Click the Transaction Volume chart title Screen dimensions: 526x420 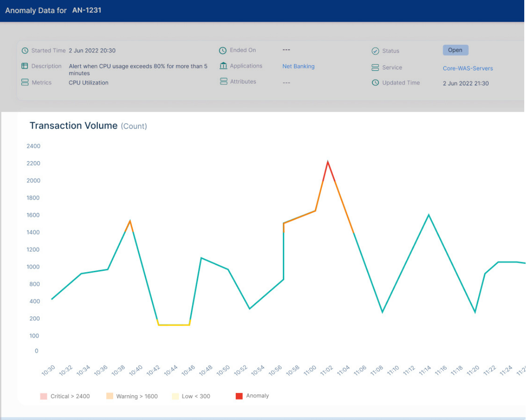[x=74, y=126]
